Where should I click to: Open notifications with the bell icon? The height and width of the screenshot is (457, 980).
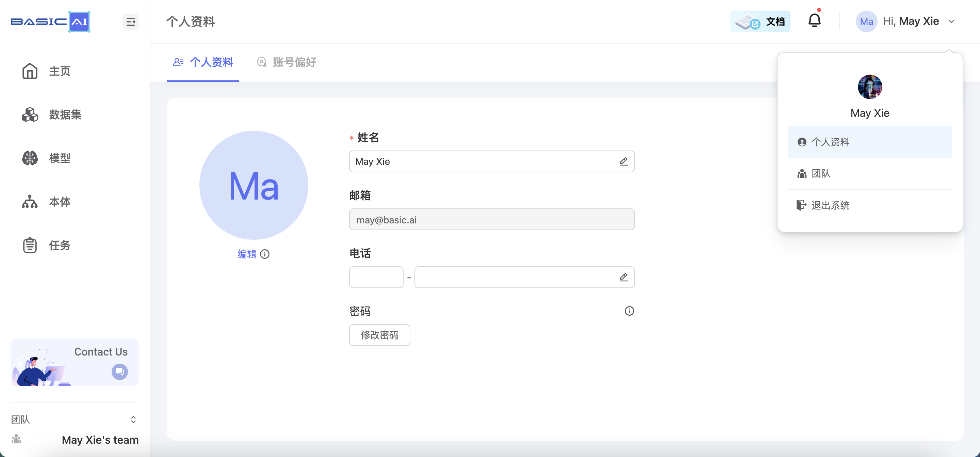click(x=814, y=20)
